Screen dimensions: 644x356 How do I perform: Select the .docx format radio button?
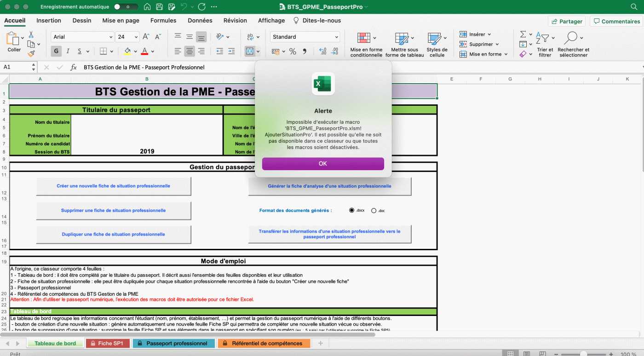[x=352, y=210]
